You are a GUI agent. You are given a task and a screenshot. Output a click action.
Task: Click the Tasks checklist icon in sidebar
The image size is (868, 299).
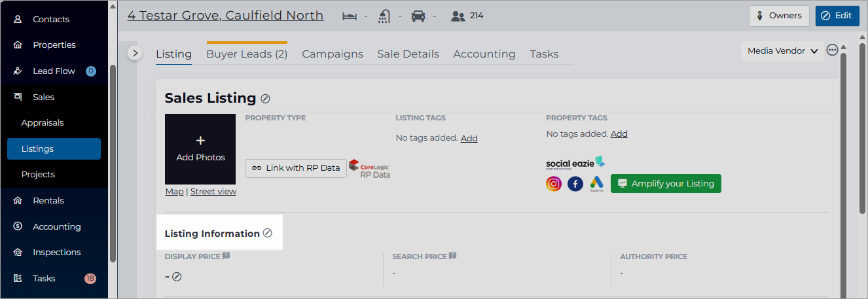coord(18,279)
